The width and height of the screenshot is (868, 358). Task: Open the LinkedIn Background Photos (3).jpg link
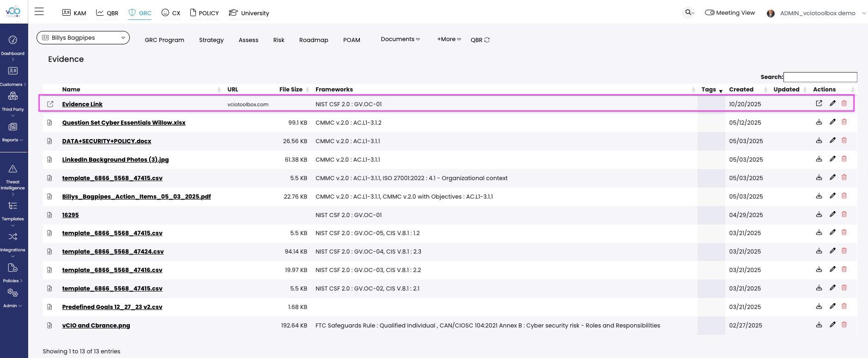pyautogui.click(x=115, y=159)
